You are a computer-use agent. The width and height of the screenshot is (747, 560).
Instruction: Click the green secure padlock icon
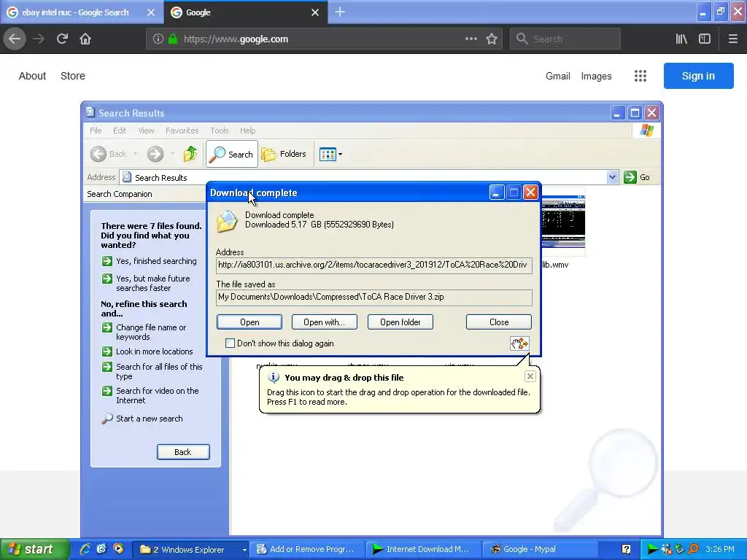coord(172,39)
